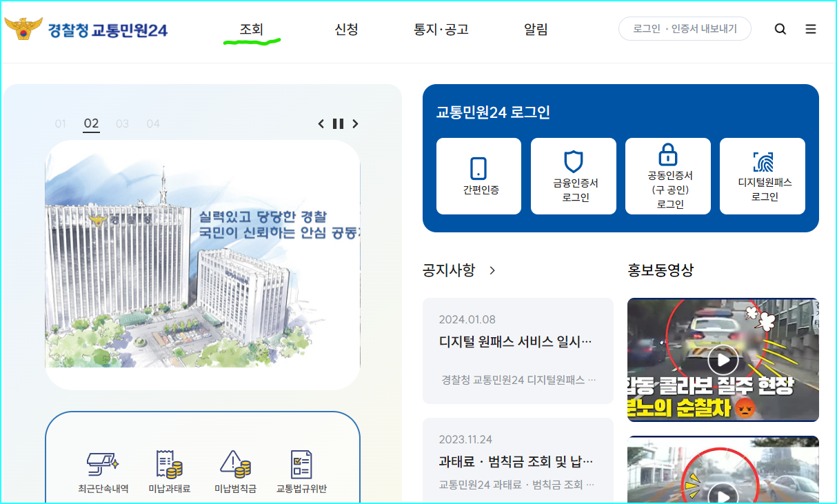Open notice 디지털 원패스 서비스 일시…

518,351
